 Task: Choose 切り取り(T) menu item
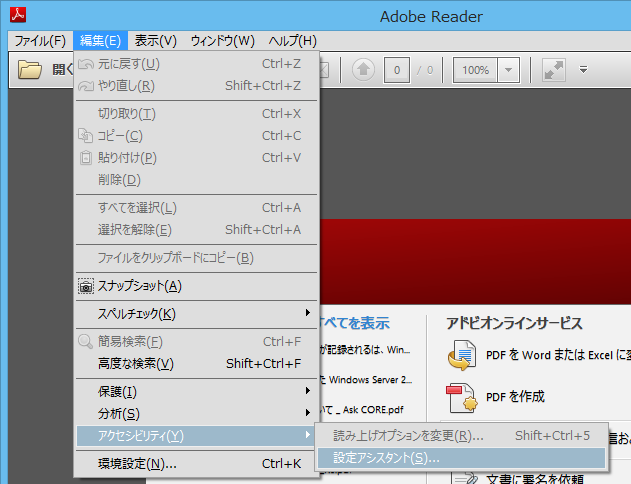[x=197, y=114]
